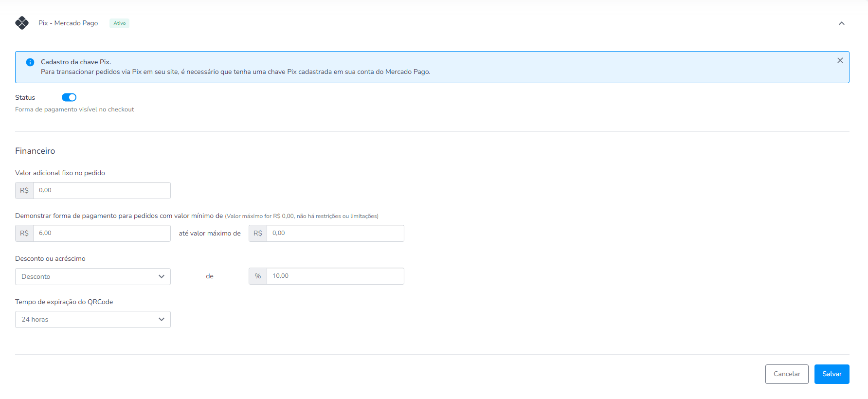
Task: Click the Ativo status badge
Action: point(120,23)
